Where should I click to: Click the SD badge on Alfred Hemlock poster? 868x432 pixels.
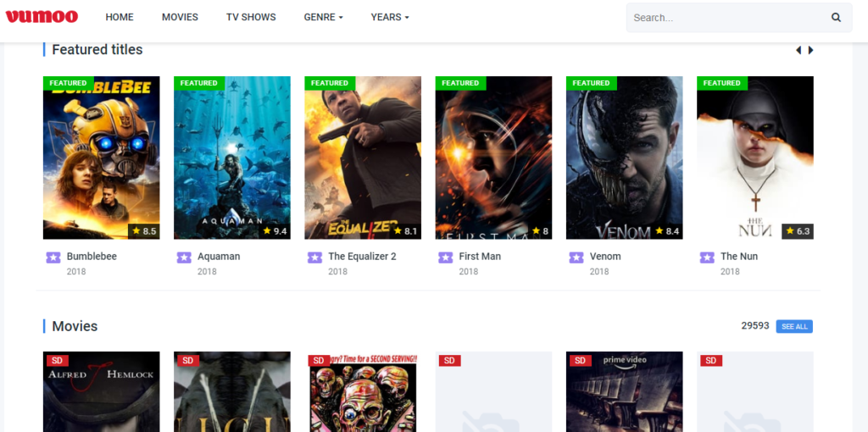click(x=57, y=361)
